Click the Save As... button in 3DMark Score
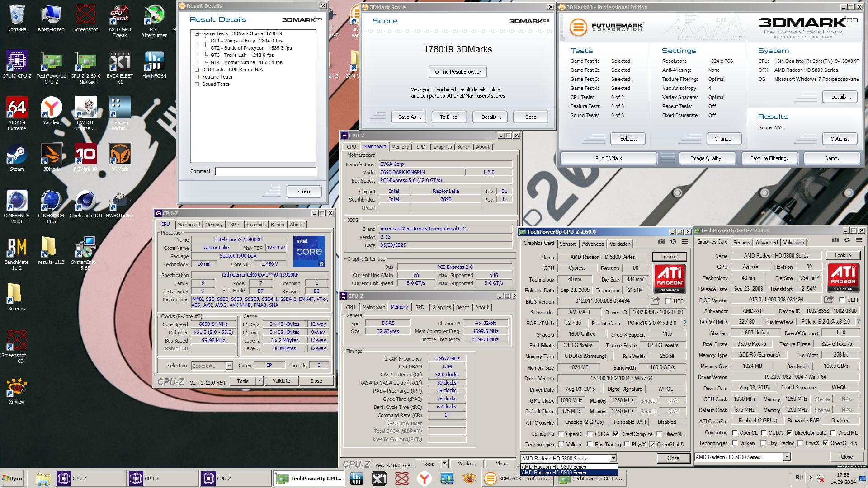 click(410, 117)
